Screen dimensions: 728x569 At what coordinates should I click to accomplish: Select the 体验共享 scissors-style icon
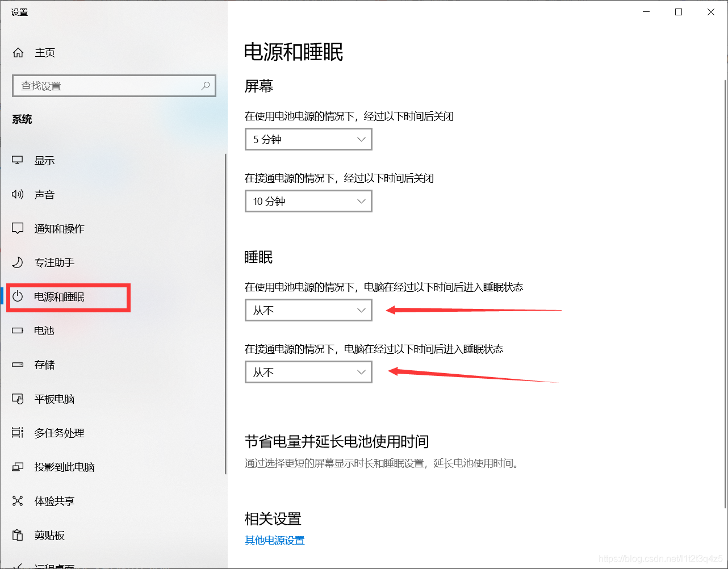18,501
